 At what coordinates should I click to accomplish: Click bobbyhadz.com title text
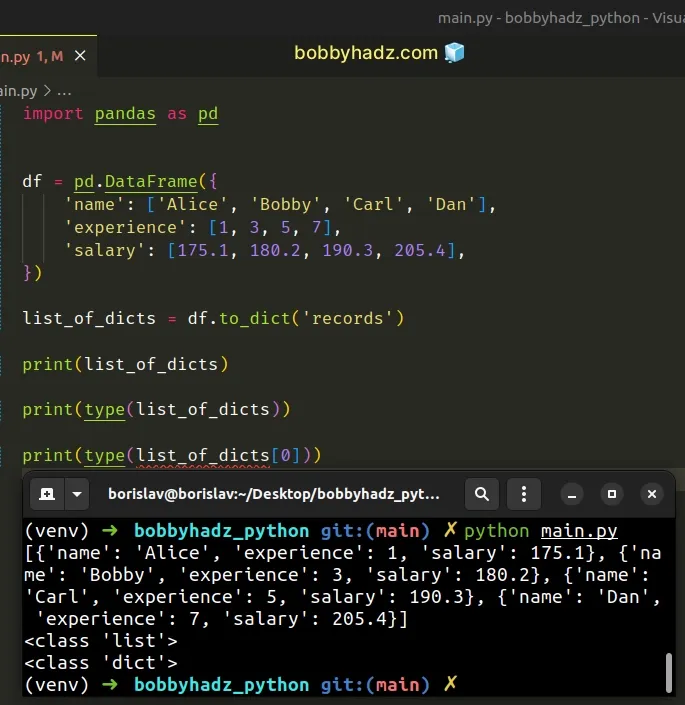click(x=366, y=53)
